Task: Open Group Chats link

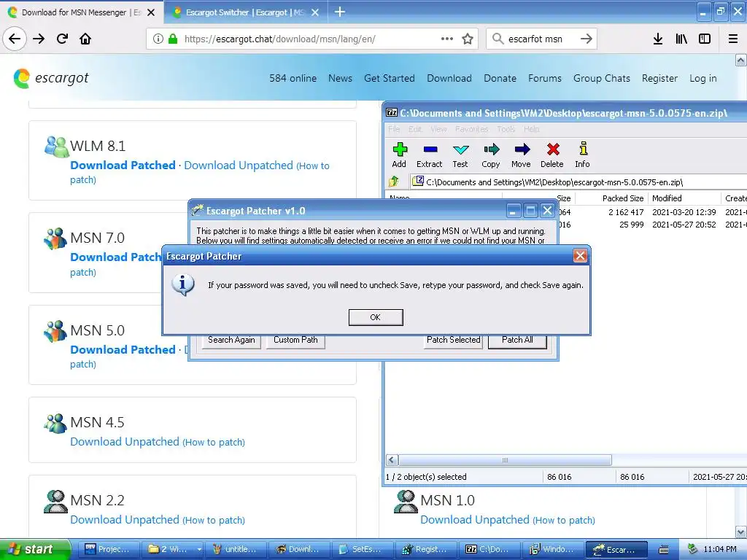Action: (x=602, y=78)
